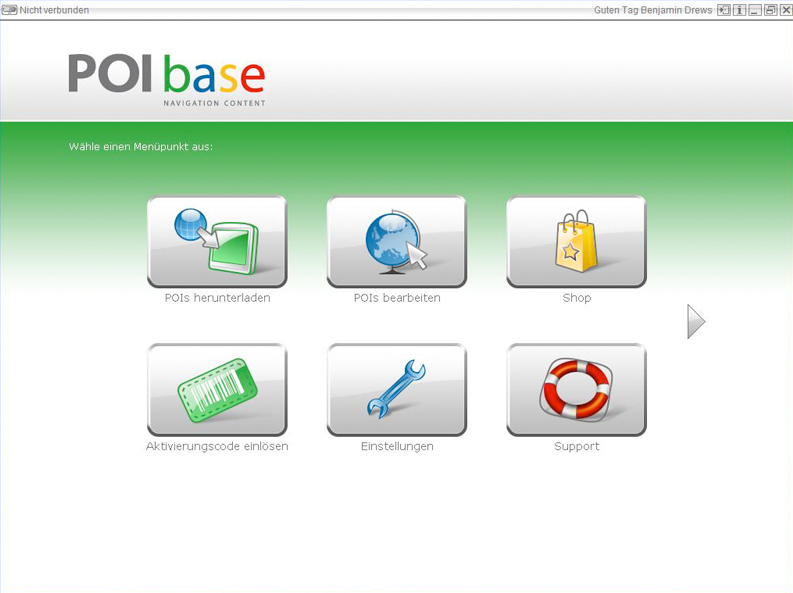This screenshot has height=593, width=793.
Task: Open Einstellungen via the blue wrench icon
Action: pos(396,389)
